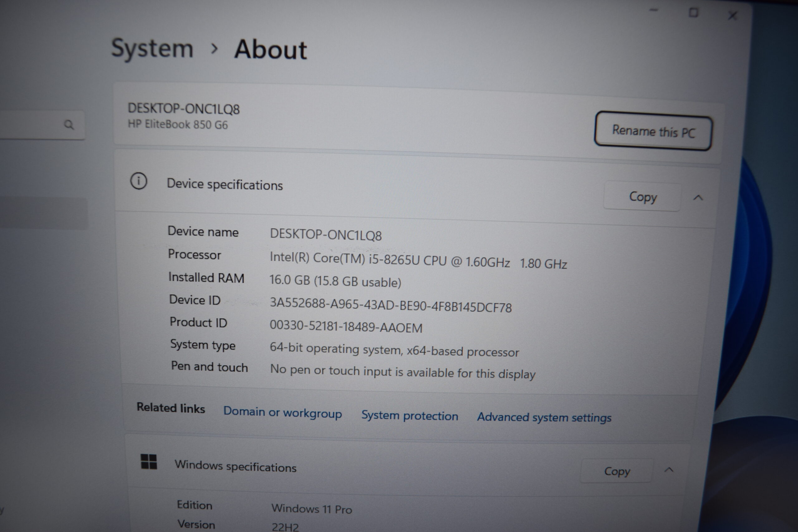The width and height of the screenshot is (798, 532).
Task: Select the Pen and touch value text
Action: tap(402, 371)
